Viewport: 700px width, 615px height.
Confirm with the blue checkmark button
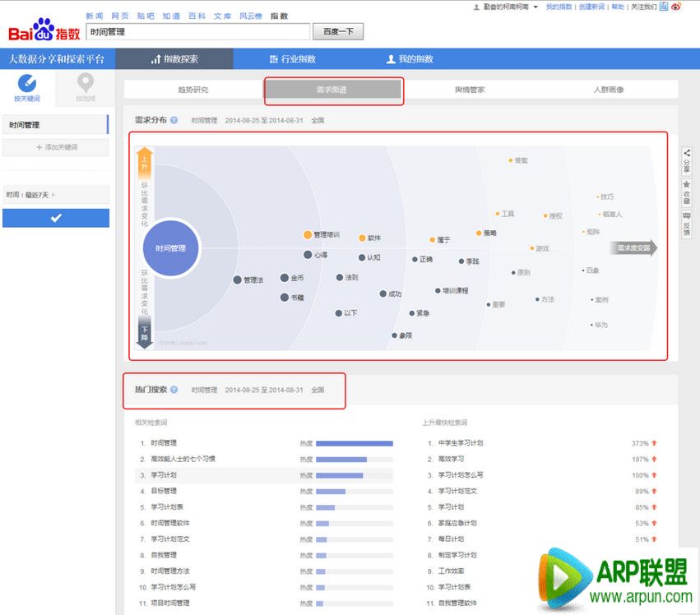click(x=55, y=218)
